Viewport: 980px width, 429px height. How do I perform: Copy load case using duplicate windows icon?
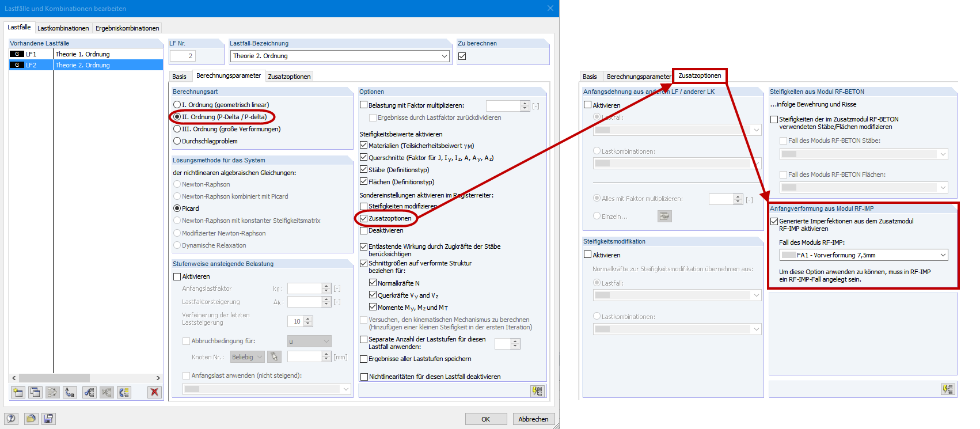tap(35, 393)
